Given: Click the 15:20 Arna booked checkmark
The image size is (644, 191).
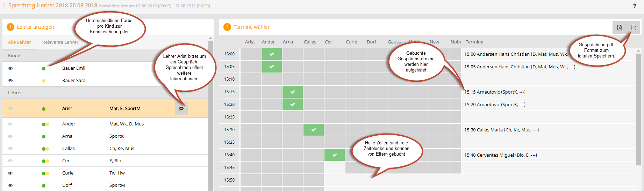Looking at the screenshot, I should click(x=293, y=104).
